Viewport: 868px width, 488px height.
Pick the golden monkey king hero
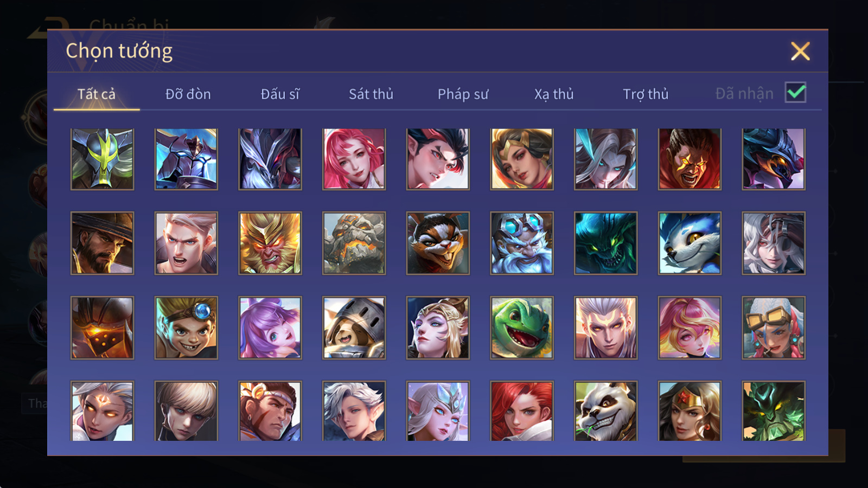tap(270, 243)
